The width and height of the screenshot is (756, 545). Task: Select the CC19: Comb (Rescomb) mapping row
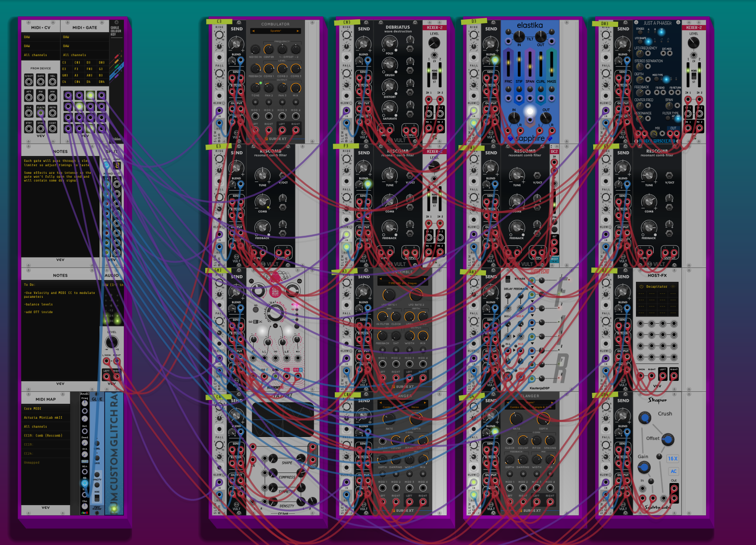(x=46, y=436)
